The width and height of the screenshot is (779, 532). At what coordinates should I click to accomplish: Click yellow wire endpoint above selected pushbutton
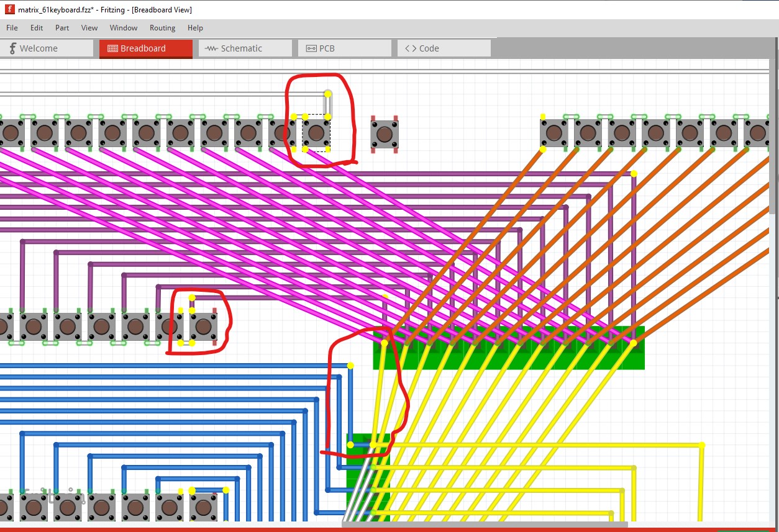tap(327, 94)
